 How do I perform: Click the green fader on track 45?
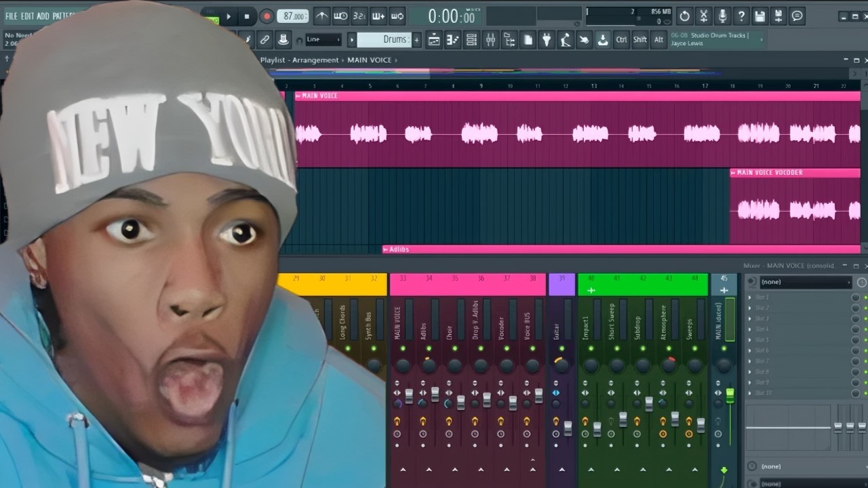tap(730, 396)
